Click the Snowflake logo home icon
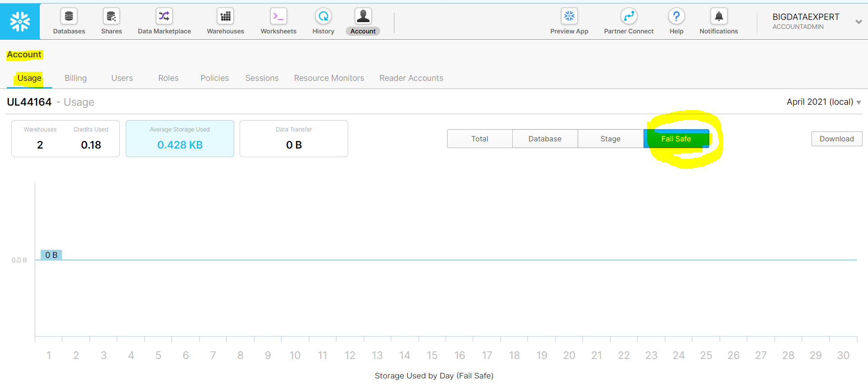Screen dimensions: 868x387 click(x=20, y=21)
